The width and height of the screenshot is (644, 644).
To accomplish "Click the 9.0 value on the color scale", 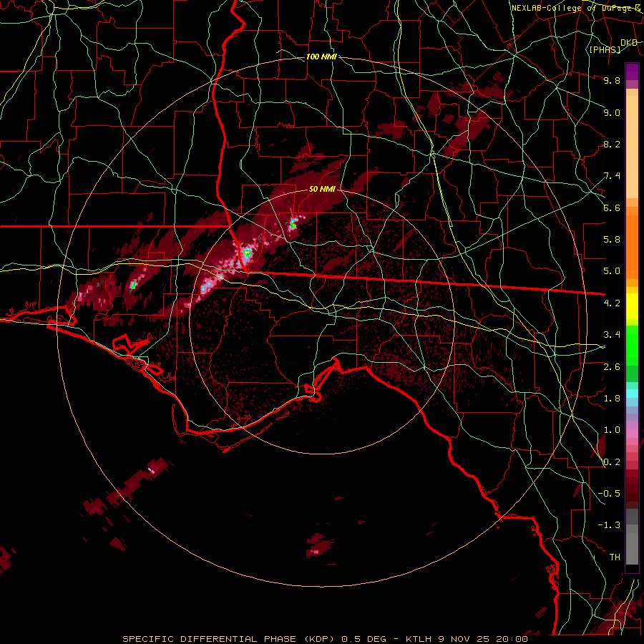I will pos(612,112).
